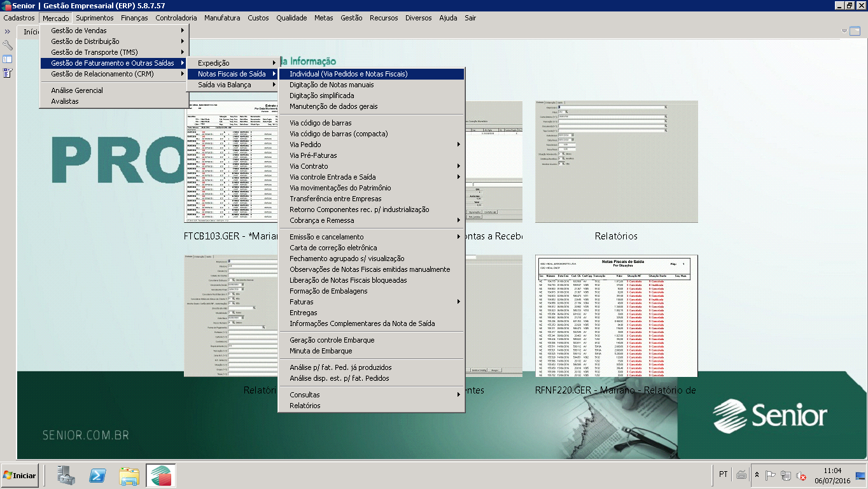This screenshot has height=489, width=868.
Task: Select Transferência entre Empresas
Action: coord(372,199)
